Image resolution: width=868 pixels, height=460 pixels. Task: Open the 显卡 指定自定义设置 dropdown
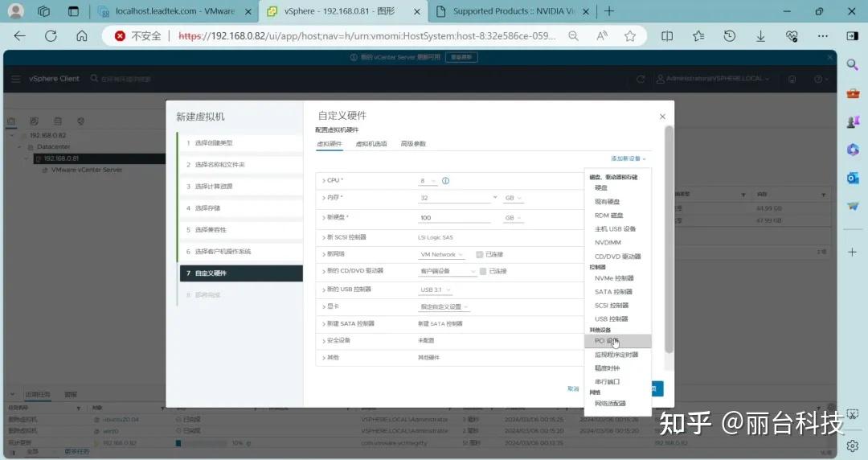point(444,306)
